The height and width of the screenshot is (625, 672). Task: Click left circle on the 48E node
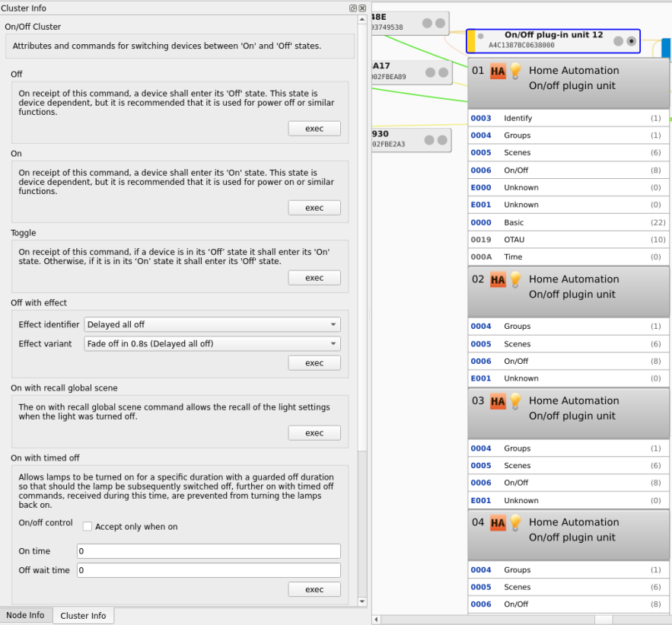coord(427,23)
